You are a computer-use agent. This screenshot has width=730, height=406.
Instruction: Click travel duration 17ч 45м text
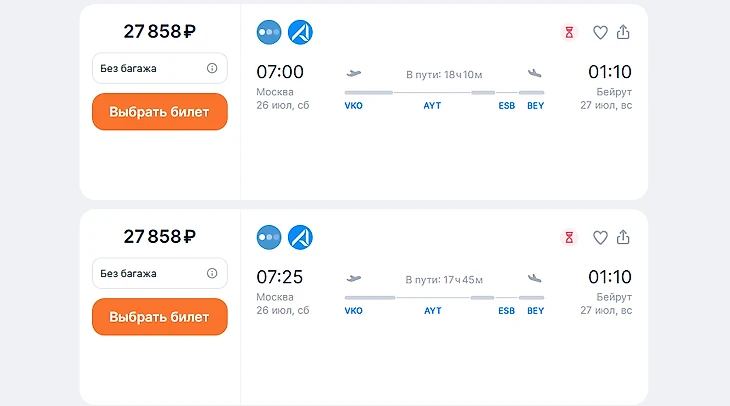click(x=444, y=279)
